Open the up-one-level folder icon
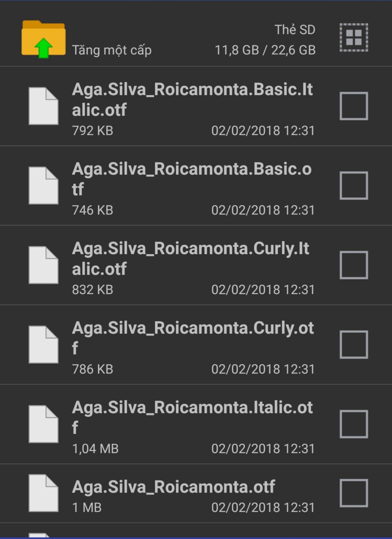The image size is (392, 539). (43, 39)
